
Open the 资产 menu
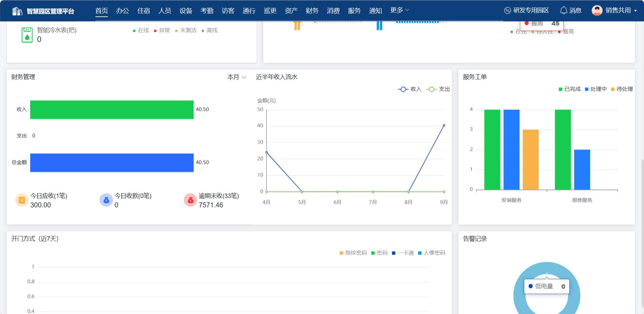coord(291,11)
